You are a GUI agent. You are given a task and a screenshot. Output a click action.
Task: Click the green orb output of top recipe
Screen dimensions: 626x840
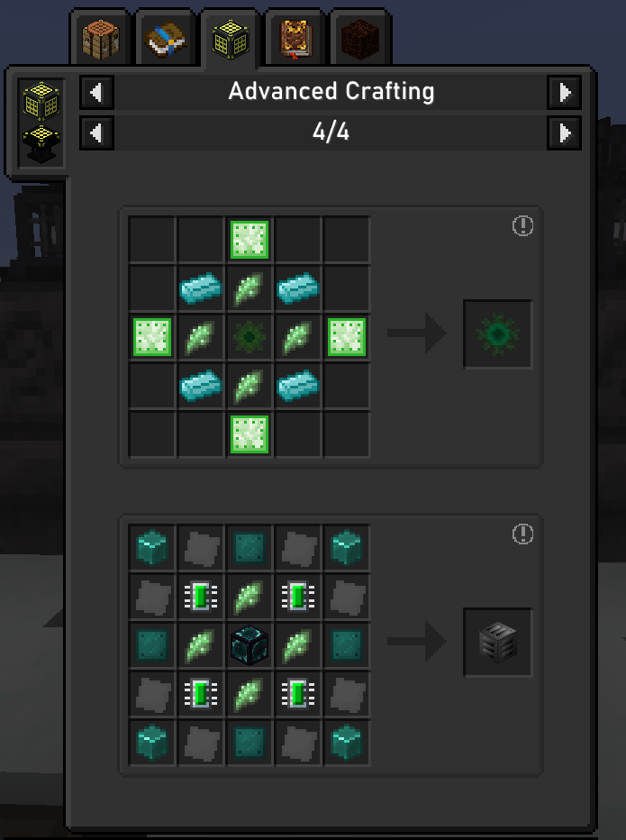tap(498, 334)
